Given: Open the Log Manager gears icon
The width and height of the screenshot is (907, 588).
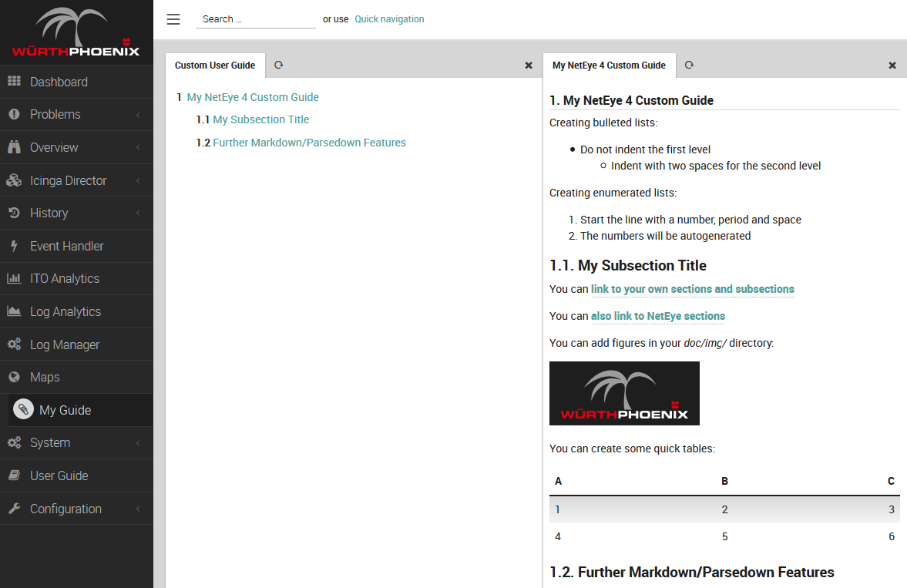Looking at the screenshot, I should (x=15, y=344).
